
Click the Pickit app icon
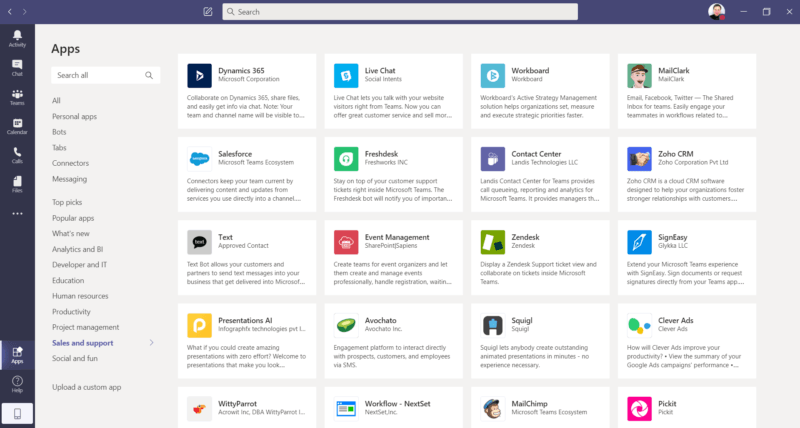coord(639,409)
